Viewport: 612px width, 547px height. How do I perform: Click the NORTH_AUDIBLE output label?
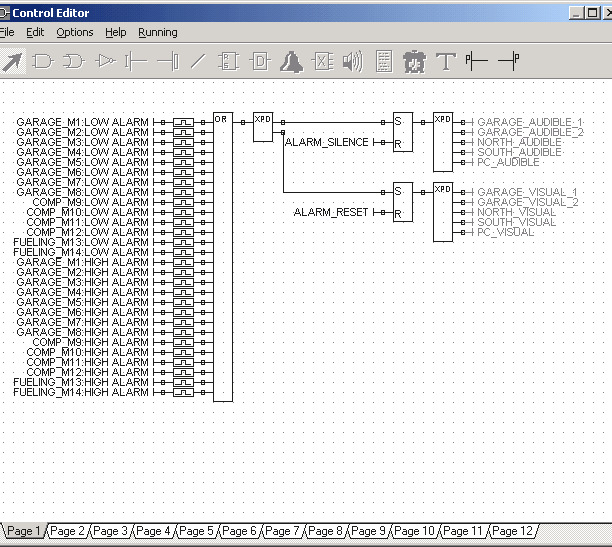(x=519, y=143)
